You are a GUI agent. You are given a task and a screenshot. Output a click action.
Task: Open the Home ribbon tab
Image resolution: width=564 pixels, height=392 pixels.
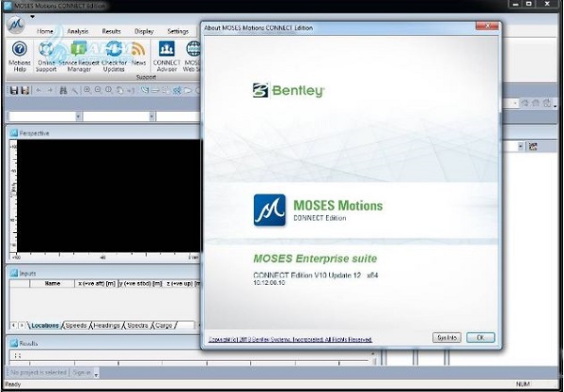[45, 31]
